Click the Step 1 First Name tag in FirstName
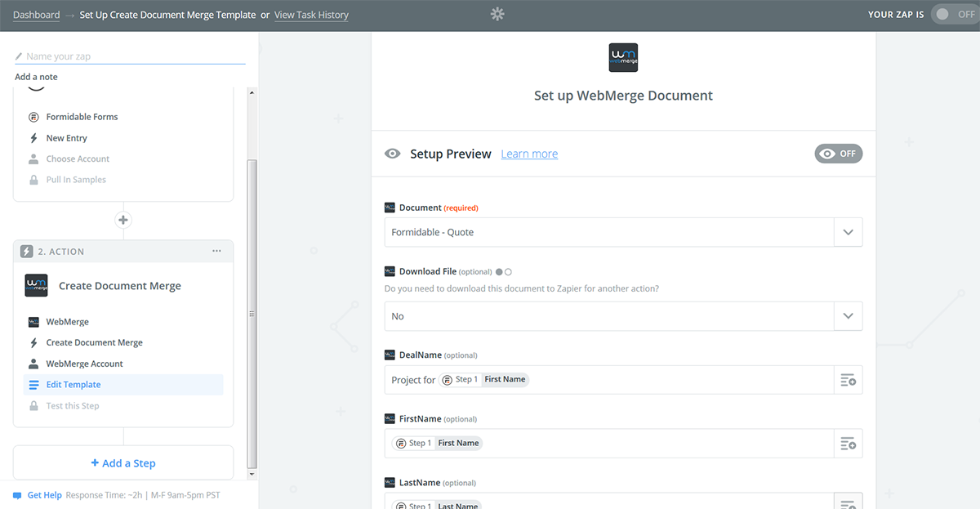 [437, 444]
